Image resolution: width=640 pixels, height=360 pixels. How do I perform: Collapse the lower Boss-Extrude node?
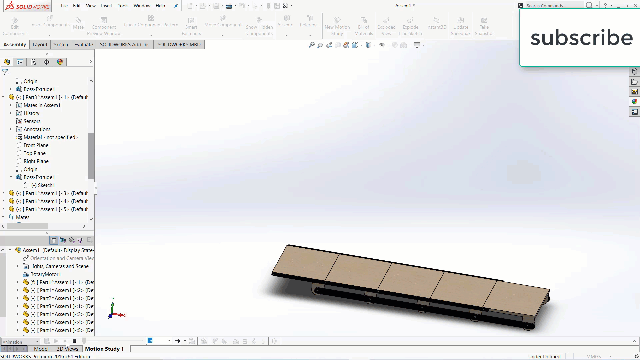[x=11, y=177]
